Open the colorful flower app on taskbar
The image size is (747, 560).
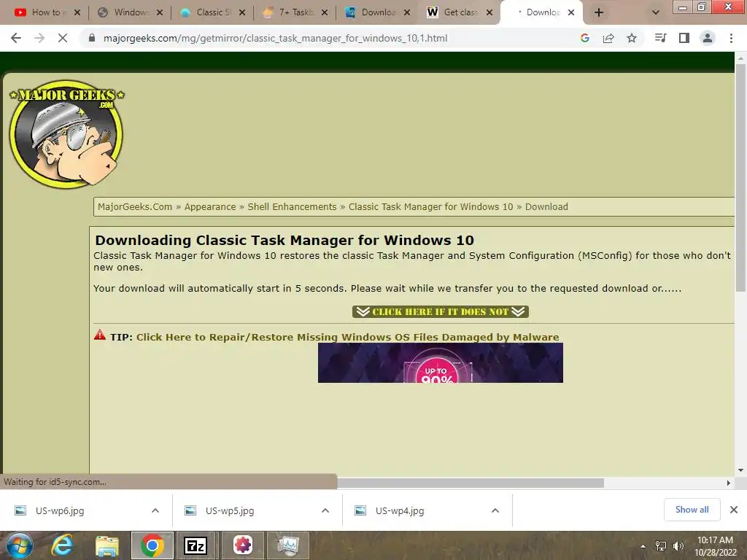coord(242,545)
